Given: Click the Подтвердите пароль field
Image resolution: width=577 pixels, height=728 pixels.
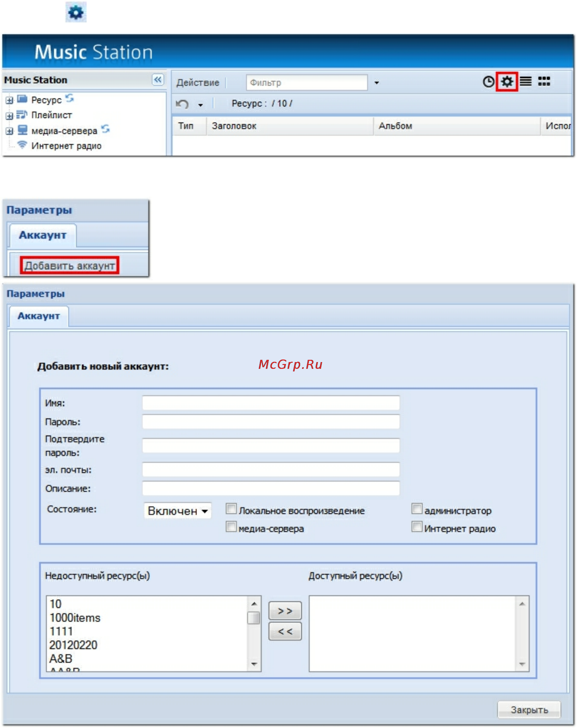Looking at the screenshot, I should click(x=271, y=445).
